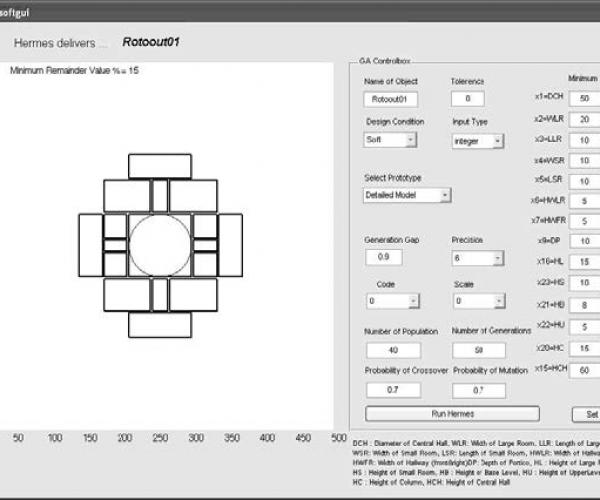600x500 pixels.
Task: Click the x22=HU minimum value field
Action: pos(584,327)
